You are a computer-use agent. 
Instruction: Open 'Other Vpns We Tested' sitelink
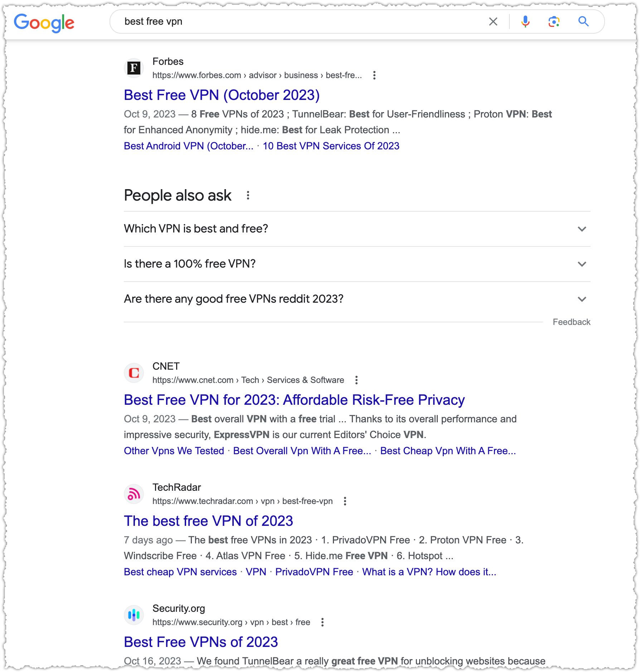(174, 451)
